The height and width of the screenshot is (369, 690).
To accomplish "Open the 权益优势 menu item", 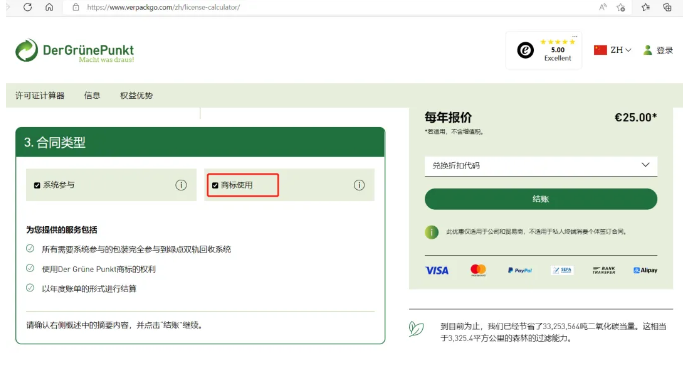I will tap(136, 95).
